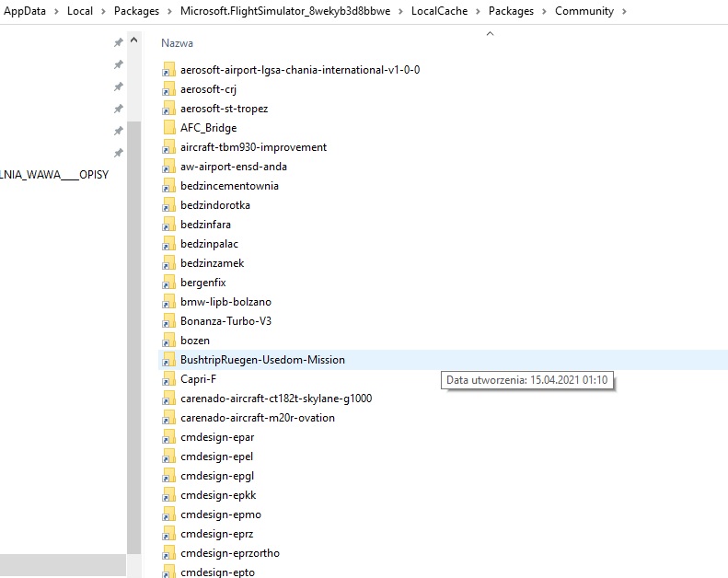Open the chevron after Microsoft.FlightSimulator_8wekyb3d8bbwe breadcrumb
Viewport: 728px width, 578px height.
coord(400,12)
